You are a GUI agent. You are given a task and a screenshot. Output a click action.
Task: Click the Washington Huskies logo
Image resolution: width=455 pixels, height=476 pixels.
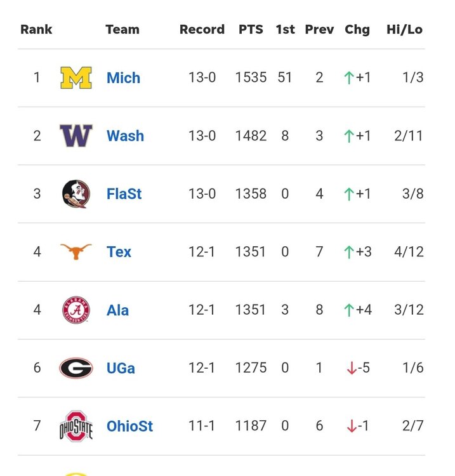[76, 136]
